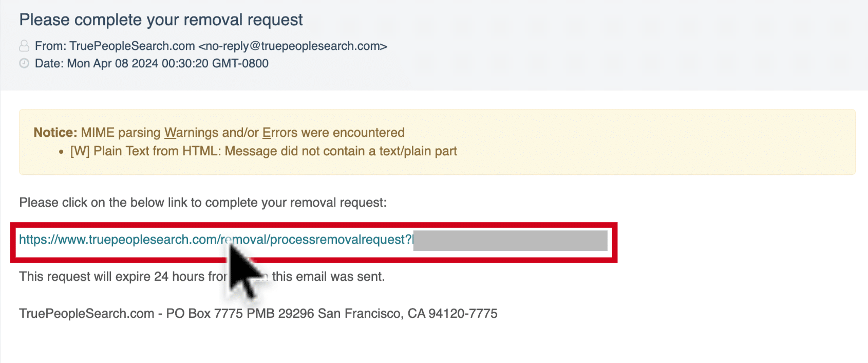Image resolution: width=868 pixels, height=363 pixels.
Task: Click the gray redacted block in link
Action: coord(510,240)
